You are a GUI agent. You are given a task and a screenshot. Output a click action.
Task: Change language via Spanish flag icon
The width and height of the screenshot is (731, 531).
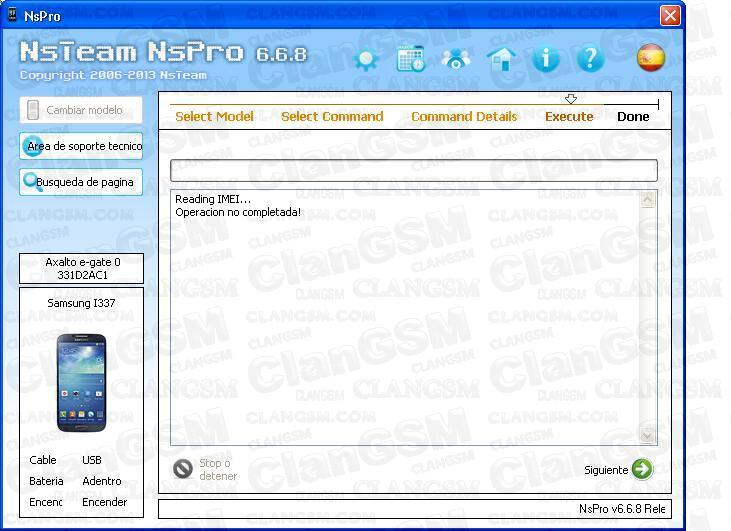click(651, 57)
